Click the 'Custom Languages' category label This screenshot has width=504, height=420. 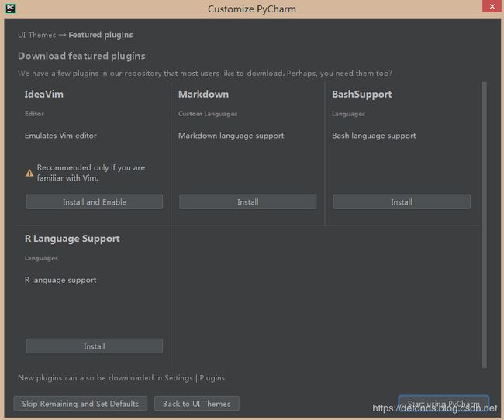208,114
